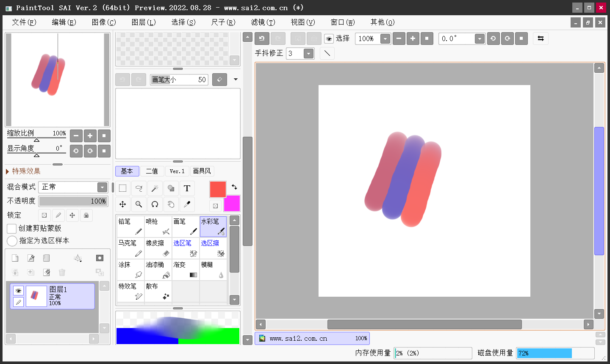The height and width of the screenshot is (364, 610).
Task: Select the move tool
Action: pyautogui.click(x=122, y=204)
